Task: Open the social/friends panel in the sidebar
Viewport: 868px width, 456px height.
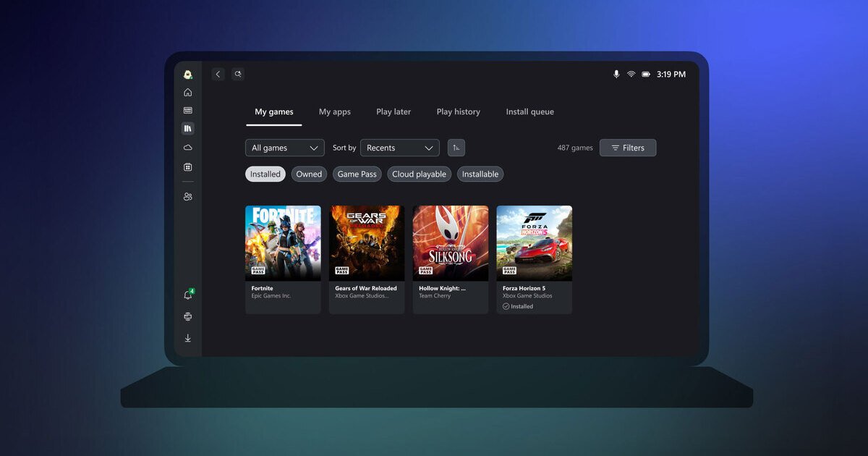Action: pos(187,196)
